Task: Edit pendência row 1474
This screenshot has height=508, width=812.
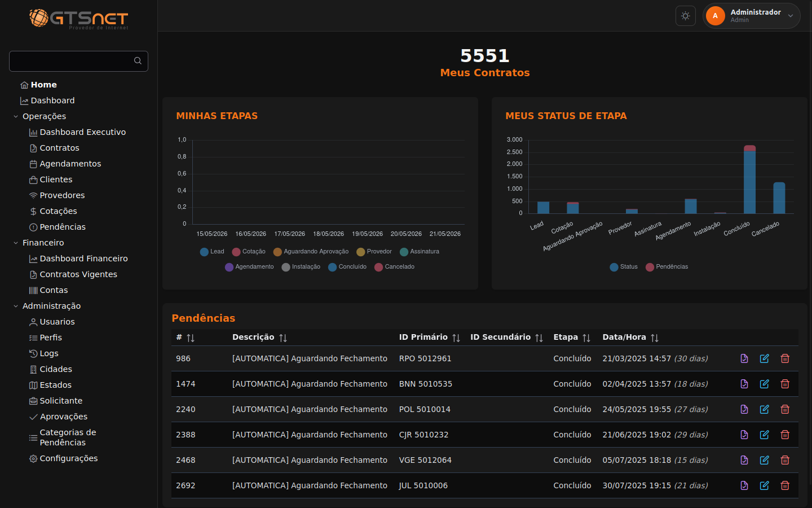Action: (765, 384)
